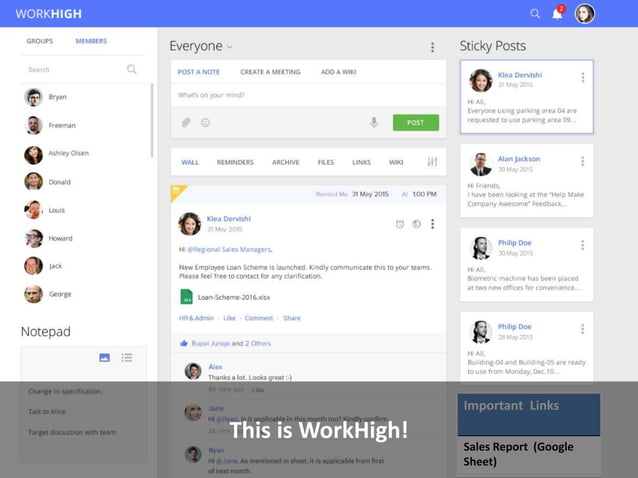Open the feed filter sliders icon

(432, 162)
